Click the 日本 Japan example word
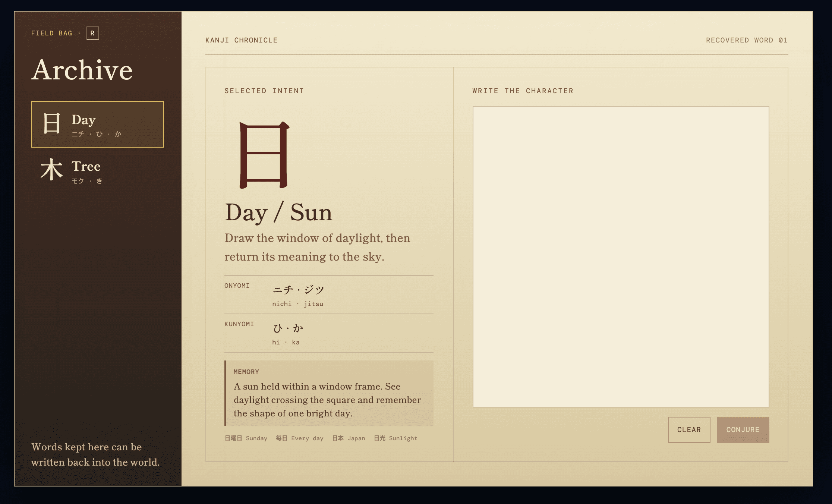 [x=349, y=438]
